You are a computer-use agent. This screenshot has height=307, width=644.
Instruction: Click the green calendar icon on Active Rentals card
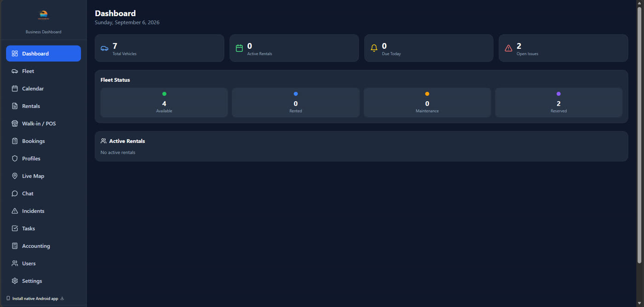click(x=239, y=48)
